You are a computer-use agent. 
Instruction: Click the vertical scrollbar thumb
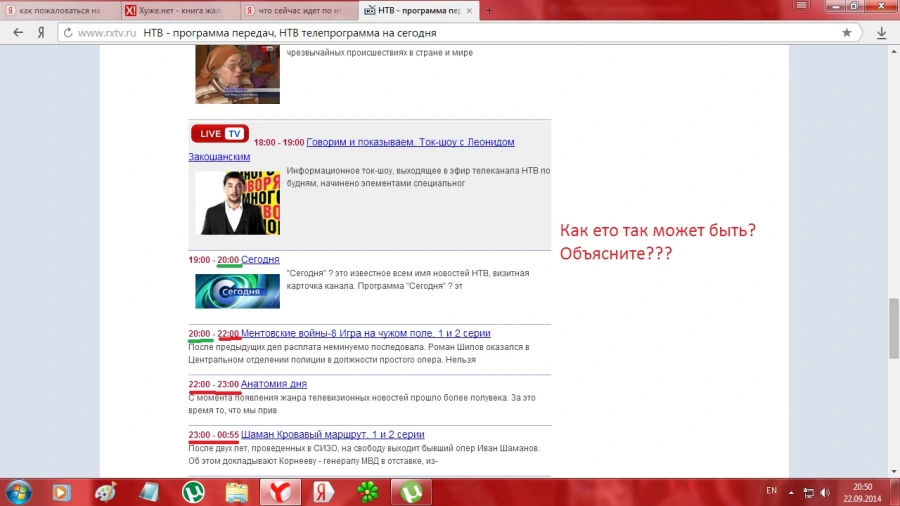(x=894, y=329)
